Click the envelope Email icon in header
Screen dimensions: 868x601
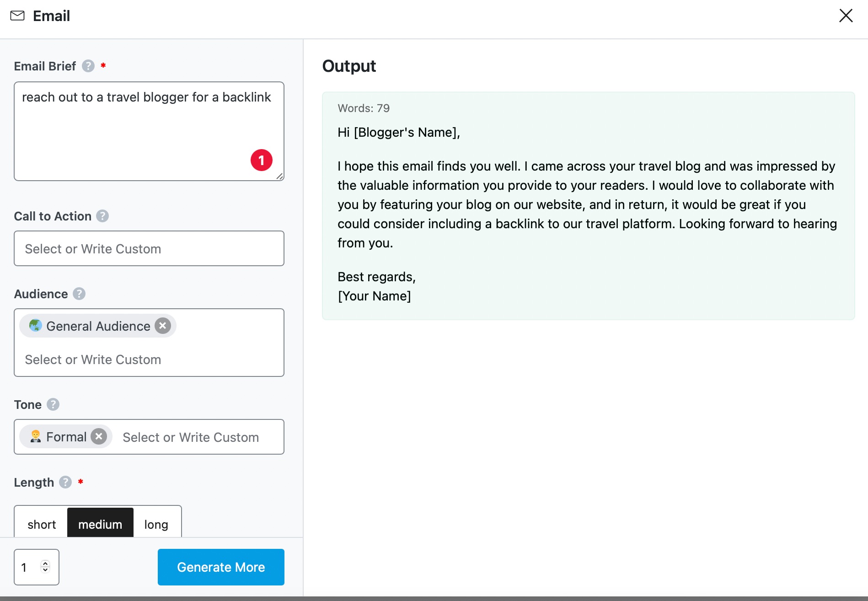click(x=17, y=16)
